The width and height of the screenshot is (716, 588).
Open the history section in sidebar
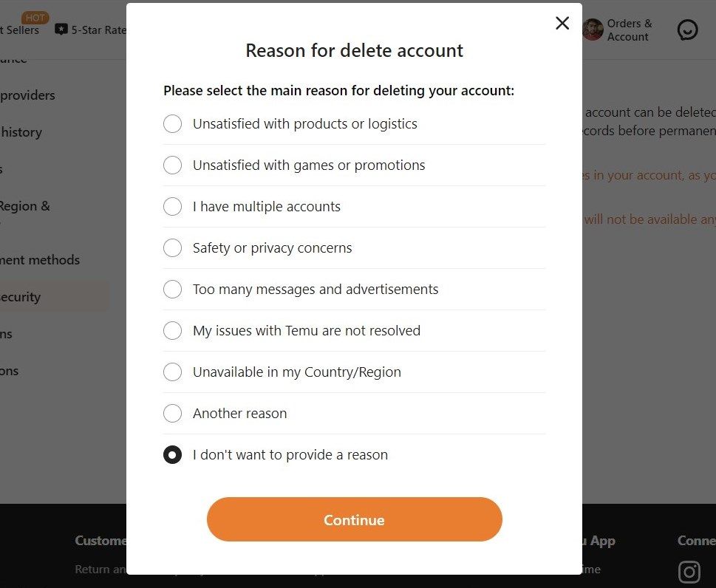21,131
